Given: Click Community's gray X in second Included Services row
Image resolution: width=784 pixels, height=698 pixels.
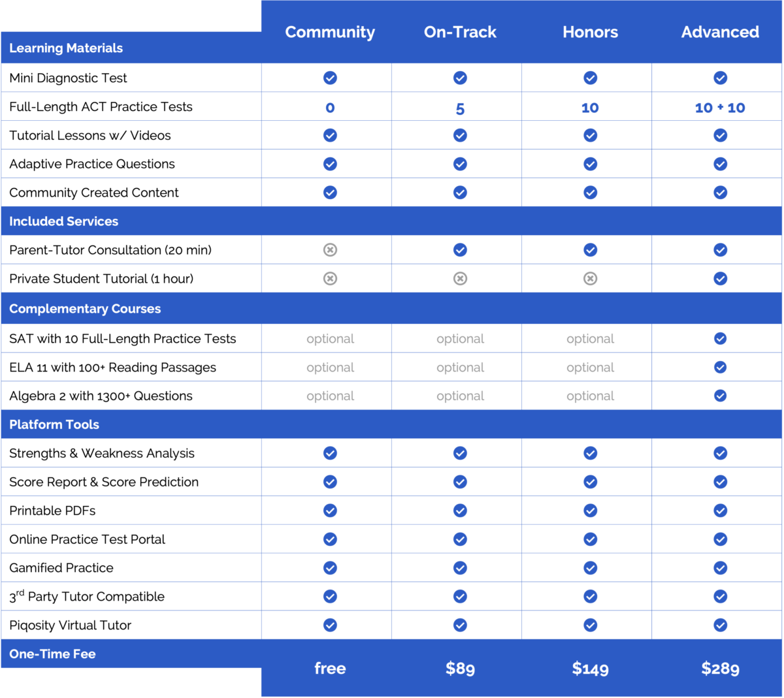Looking at the screenshot, I should [x=330, y=279].
